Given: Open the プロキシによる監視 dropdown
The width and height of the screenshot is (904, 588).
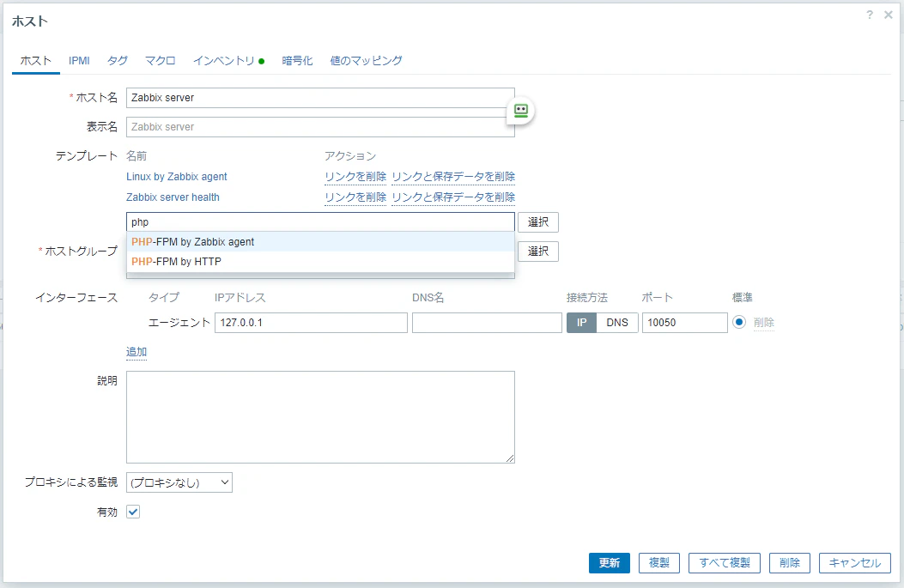Looking at the screenshot, I should pos(179,482).
